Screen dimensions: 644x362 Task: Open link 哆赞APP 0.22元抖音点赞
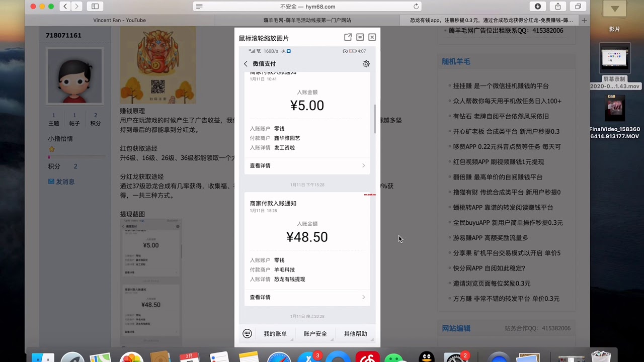(x=507, y=147)
